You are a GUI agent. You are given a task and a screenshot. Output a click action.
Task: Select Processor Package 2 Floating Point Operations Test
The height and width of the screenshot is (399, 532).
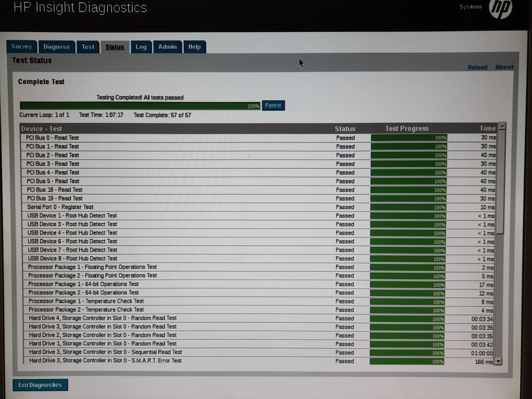click(258, 276)
